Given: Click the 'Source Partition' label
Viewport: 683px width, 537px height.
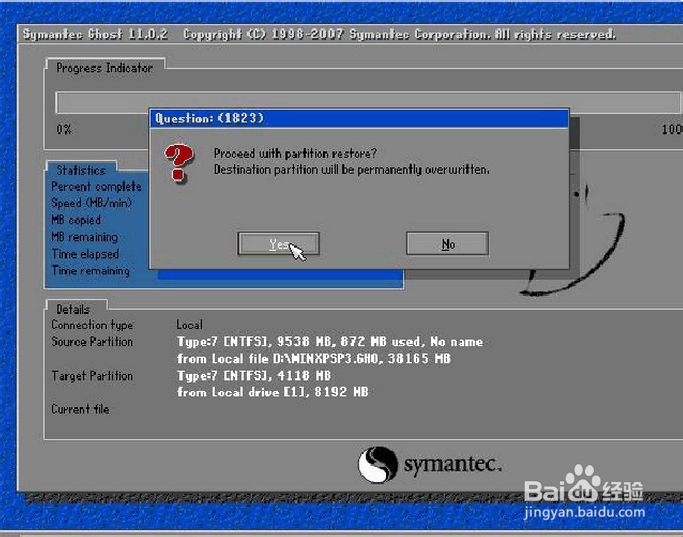Looking at the screenshot, I should point(92,341).
